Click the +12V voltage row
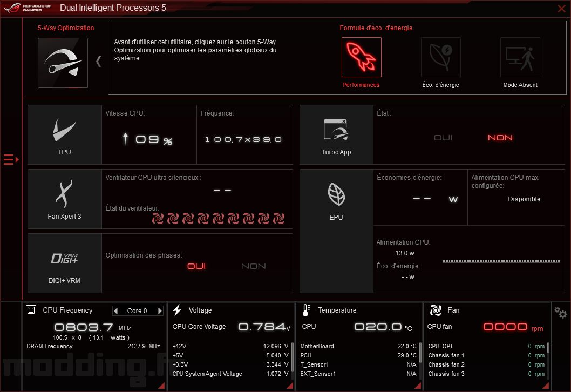The image size is (571, 392). pos(230,346)
